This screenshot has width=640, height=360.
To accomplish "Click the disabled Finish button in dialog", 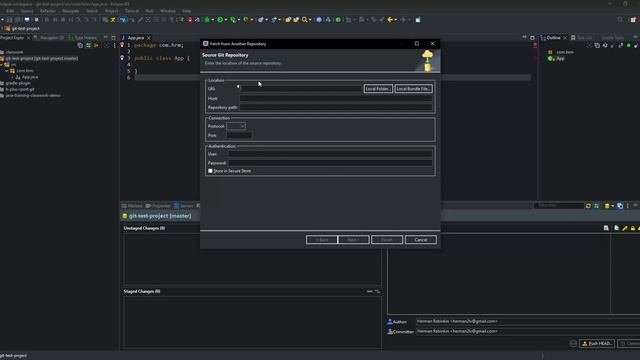I will (x=387, y=240).
